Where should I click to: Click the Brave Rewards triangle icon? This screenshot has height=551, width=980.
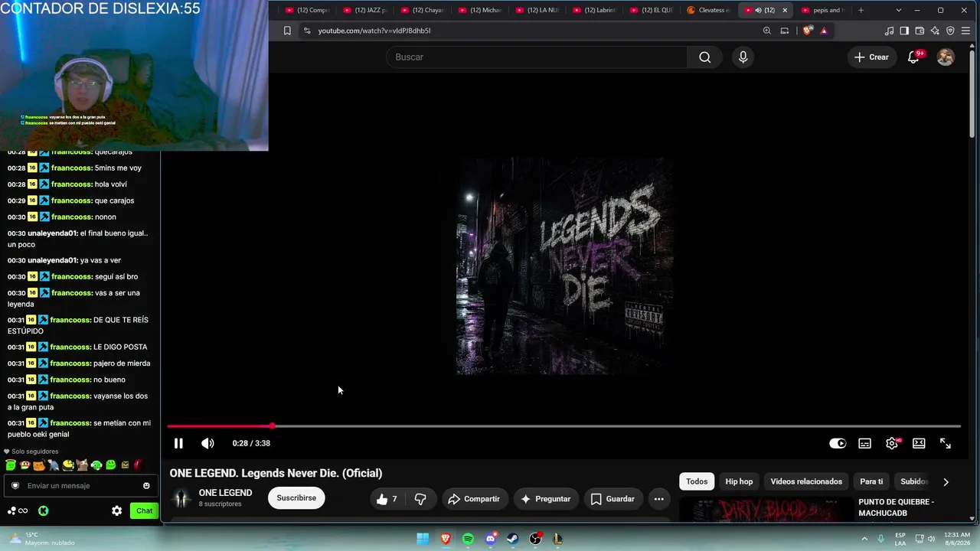pos(824,31)
